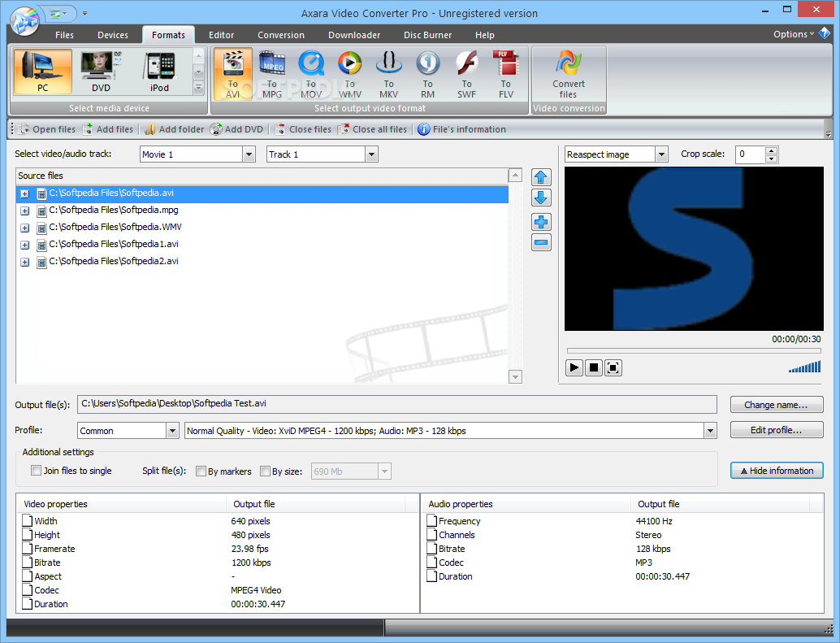This screenshot has height=643, width=840.
Task: Open the Help tab
Action: [x=485, y=35]
